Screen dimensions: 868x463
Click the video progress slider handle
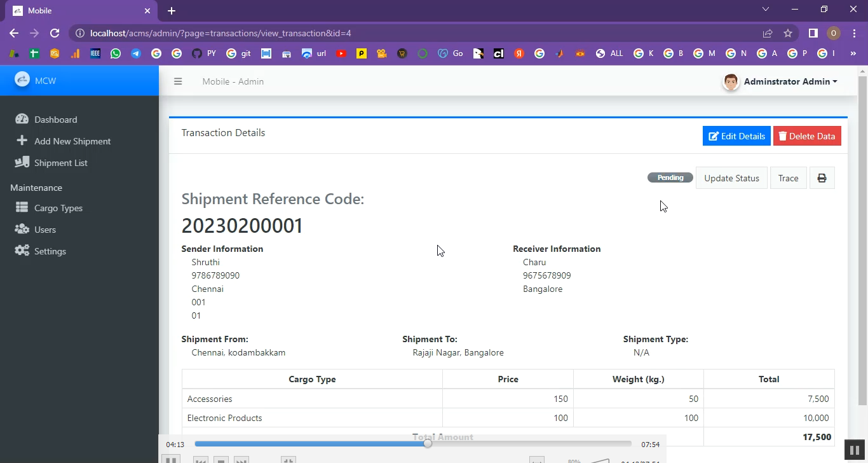[428, 444]
